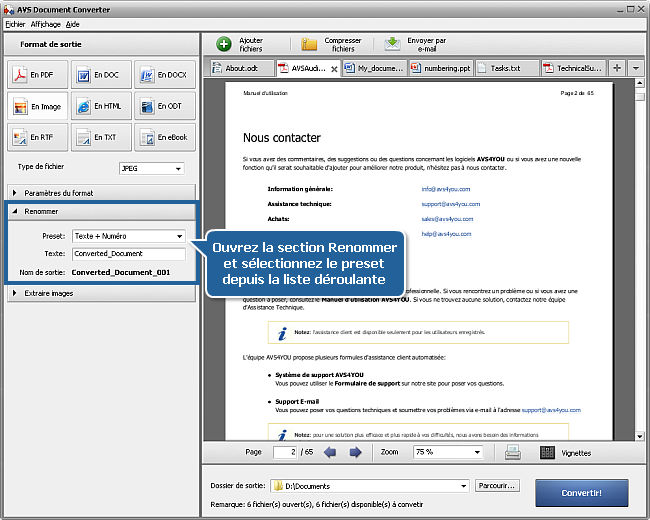Click the green Ajouter fichiers plus icon
Screen dimensions: 650x520
(224, 44)
